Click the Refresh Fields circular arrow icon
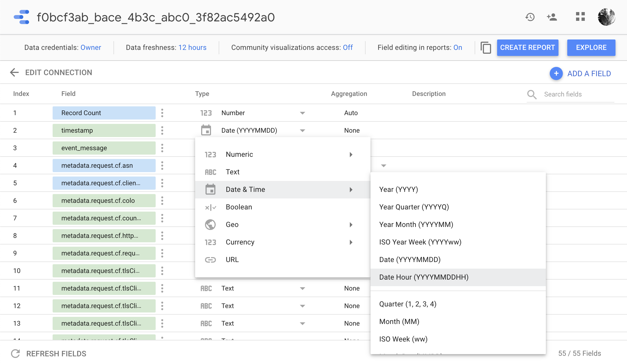 pyautogui.click(x=15, y=354)
